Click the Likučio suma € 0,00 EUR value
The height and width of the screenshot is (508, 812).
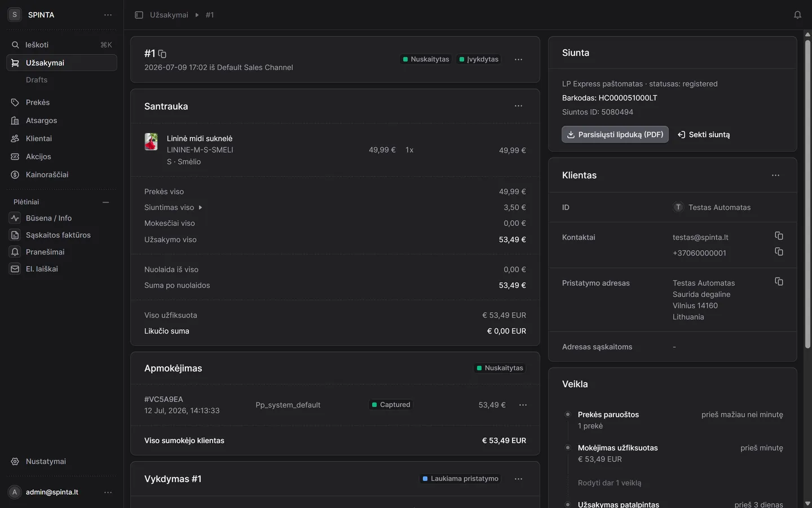click(506, 331)
